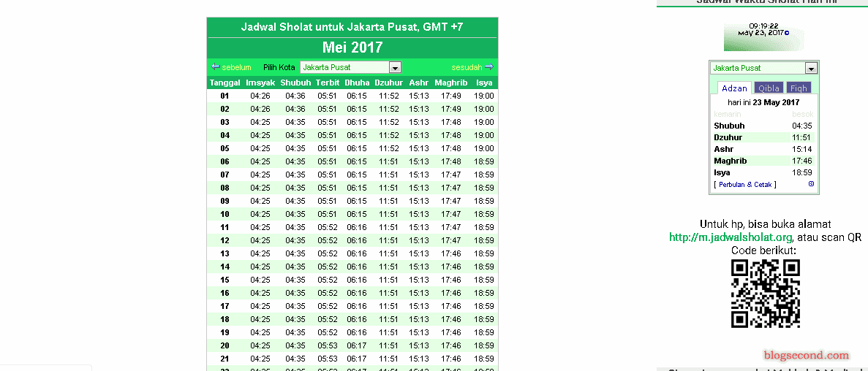Switch to the Qibla tab
Viewport: 868px width, 371px height.
click(769, 88)
